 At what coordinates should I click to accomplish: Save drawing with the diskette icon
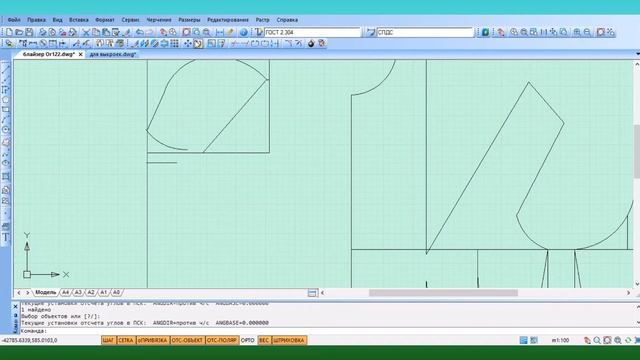click(x=29, y=32)
